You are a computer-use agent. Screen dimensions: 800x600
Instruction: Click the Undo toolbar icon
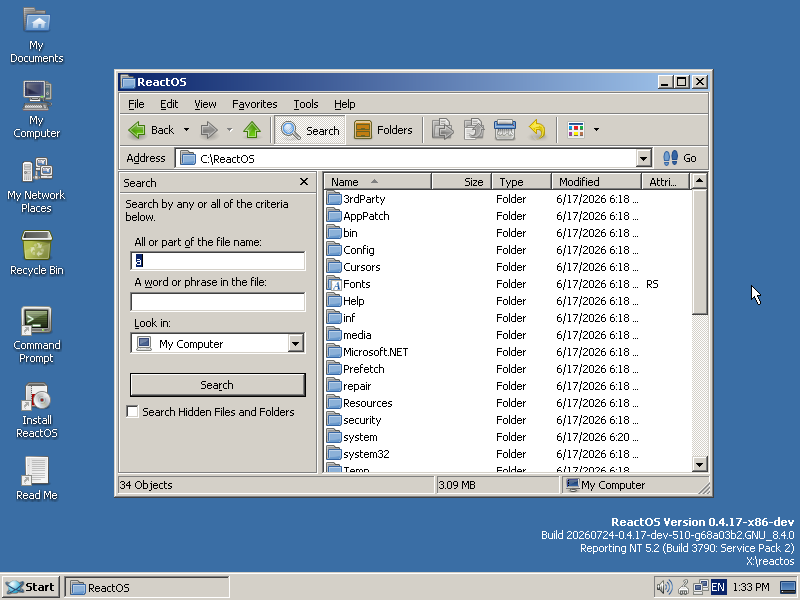[x=537, y=130]
